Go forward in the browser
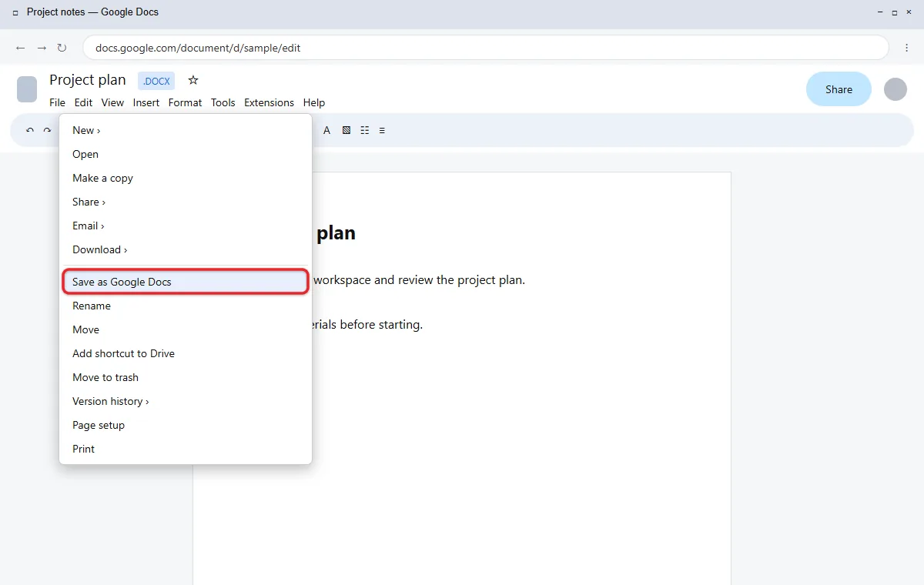 pyautogui.click(x=42, y=48)
